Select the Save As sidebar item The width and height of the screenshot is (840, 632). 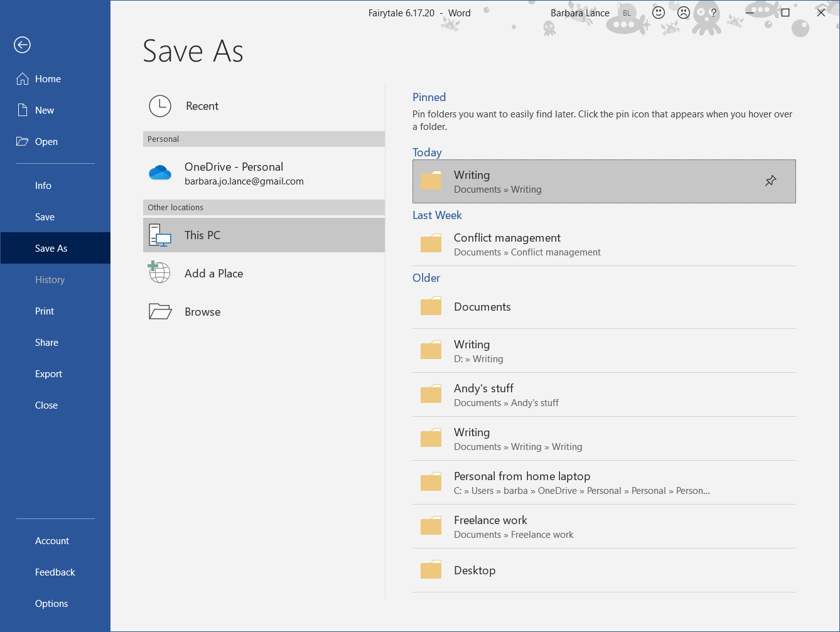(x=55, y=249)
